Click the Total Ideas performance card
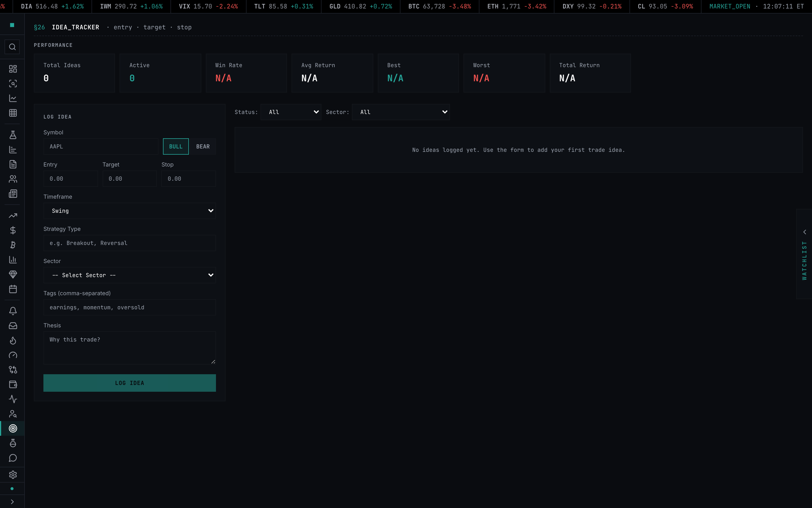The width and height of the screenshot is (812, 508). 74,73
